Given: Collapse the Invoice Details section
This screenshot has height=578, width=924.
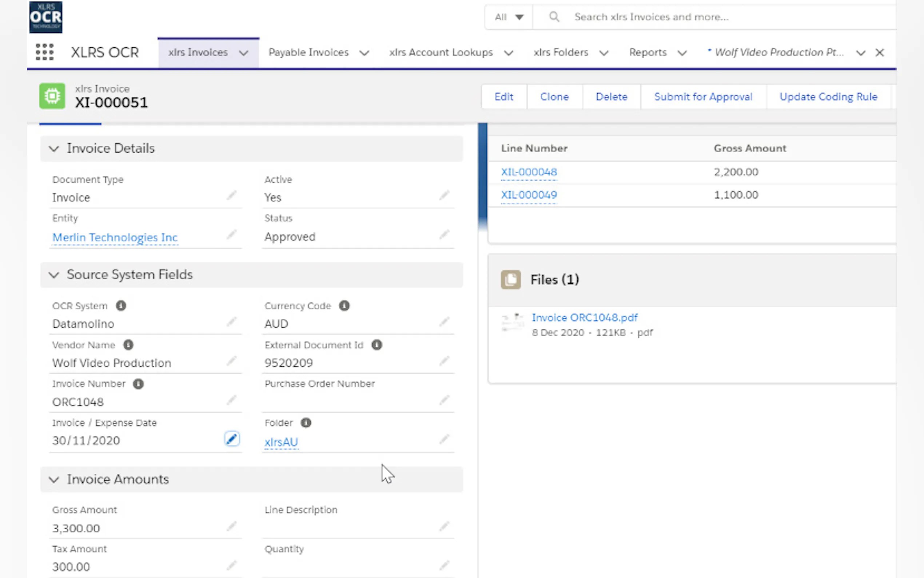Looking at the screenshot, I should click(x=54, y=149).
